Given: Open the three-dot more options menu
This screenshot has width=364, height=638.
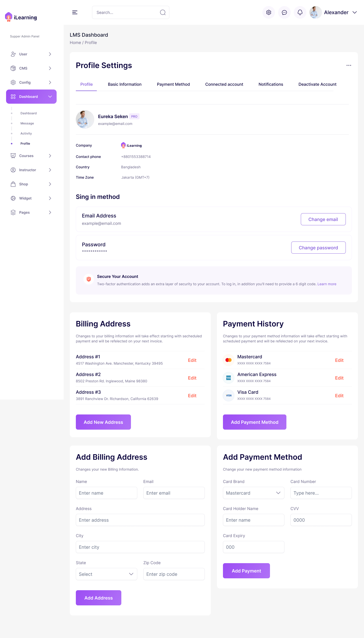Looking at the screenshot, I should click(349, 65).
